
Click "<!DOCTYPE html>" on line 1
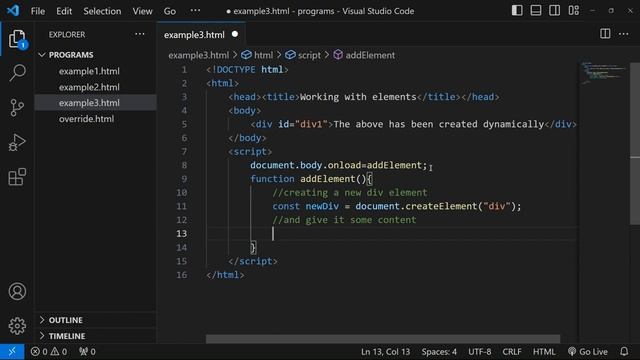(247, 69)
